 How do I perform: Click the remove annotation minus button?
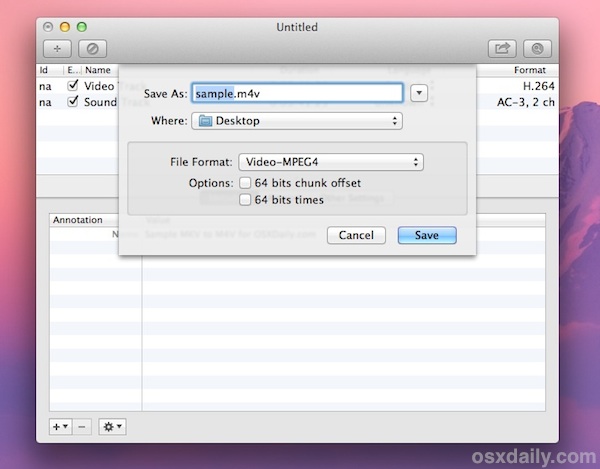[82, 427]
